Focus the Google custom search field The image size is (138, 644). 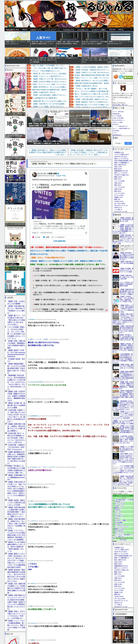coord(118,143)
